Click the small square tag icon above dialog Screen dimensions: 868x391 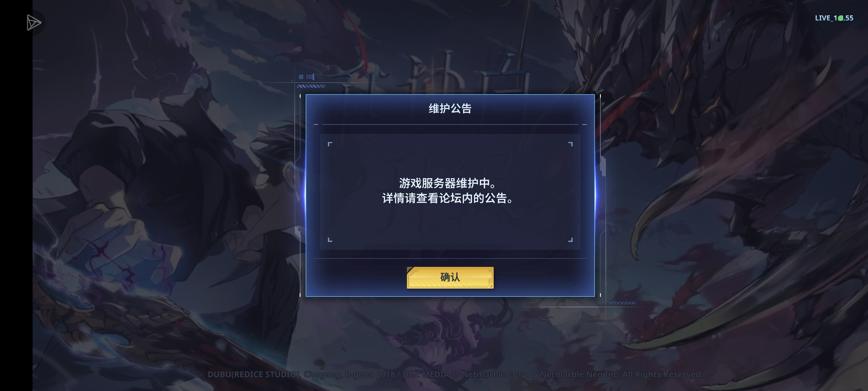301,77
